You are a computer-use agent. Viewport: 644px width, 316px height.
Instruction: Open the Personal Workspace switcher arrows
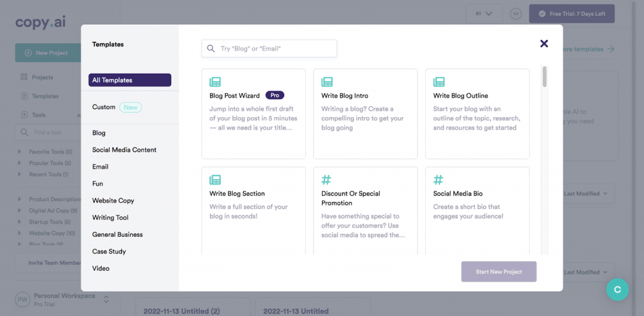106,299
